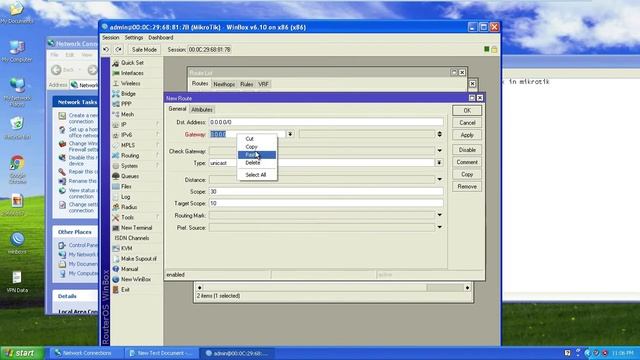The height and width of the screenshot is (360, 640).
Task: Open the Wireless sidebar item
Action: [x=131, y=83]
